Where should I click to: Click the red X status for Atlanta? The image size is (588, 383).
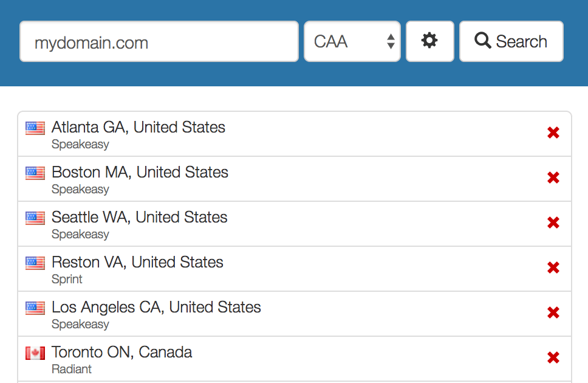coord(553,133)
